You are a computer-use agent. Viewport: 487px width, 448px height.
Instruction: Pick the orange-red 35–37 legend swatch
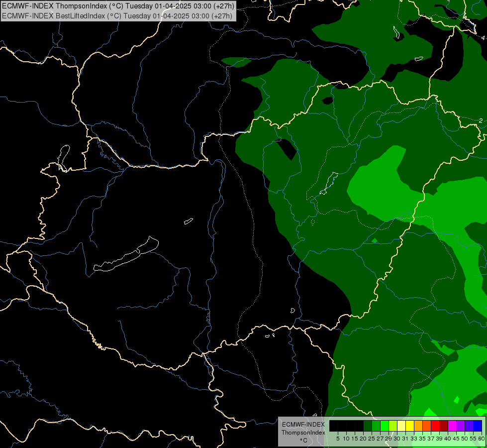[x=427, y=426]
